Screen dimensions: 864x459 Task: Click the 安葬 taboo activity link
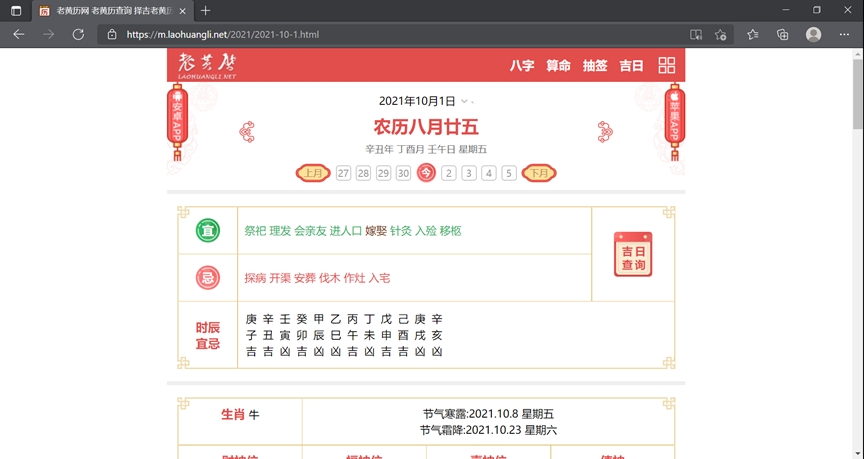click(x=305, y=278)
